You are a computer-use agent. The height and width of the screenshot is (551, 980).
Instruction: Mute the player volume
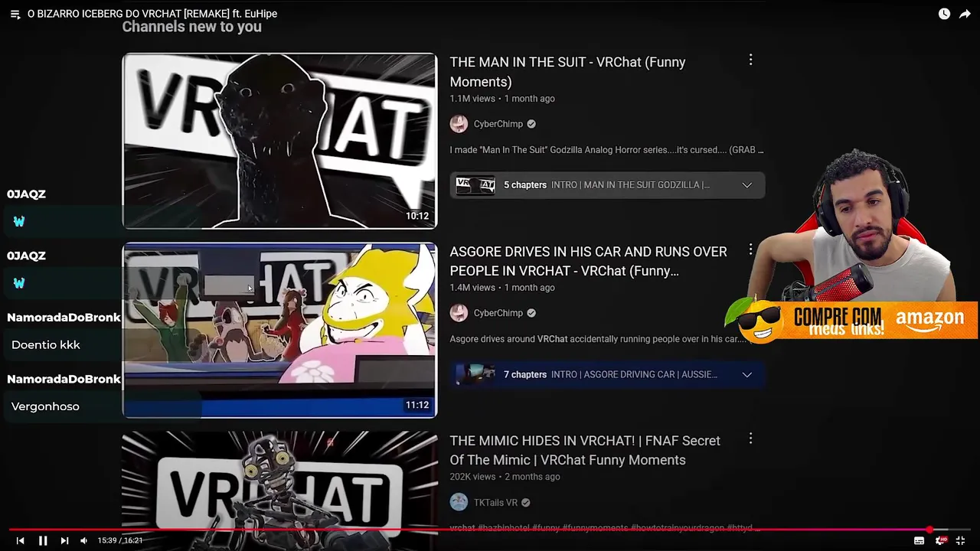[x=84, y=540]
